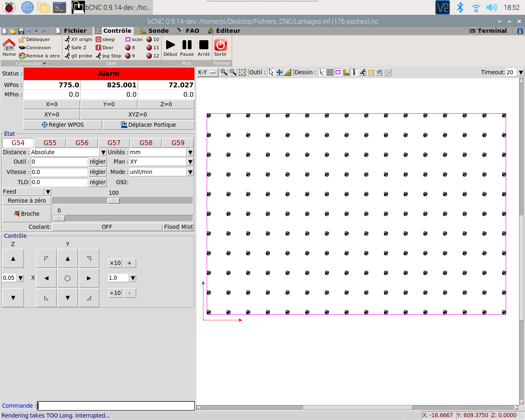Start the program with the Début play icon
Screen dimensions: 525x420
[170, 45]
